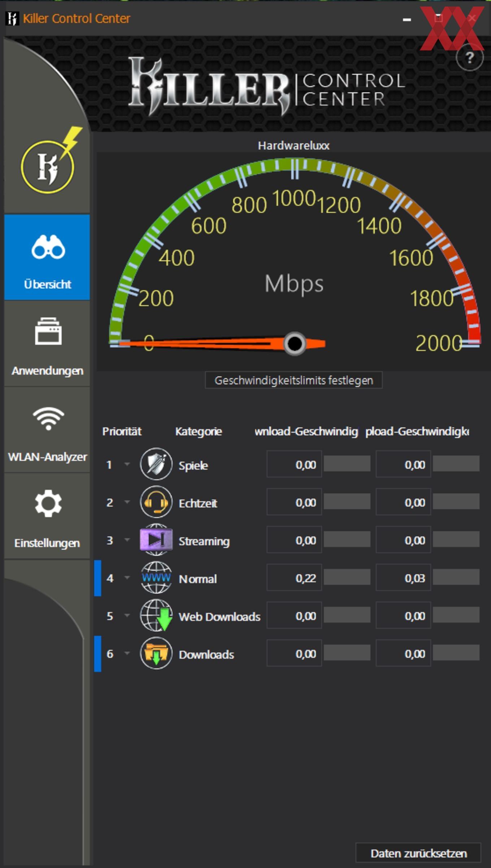Click the Echtzeit upload speed 0,00 field
This screenshot has width=491, height=868.
(x=403, y=502)
